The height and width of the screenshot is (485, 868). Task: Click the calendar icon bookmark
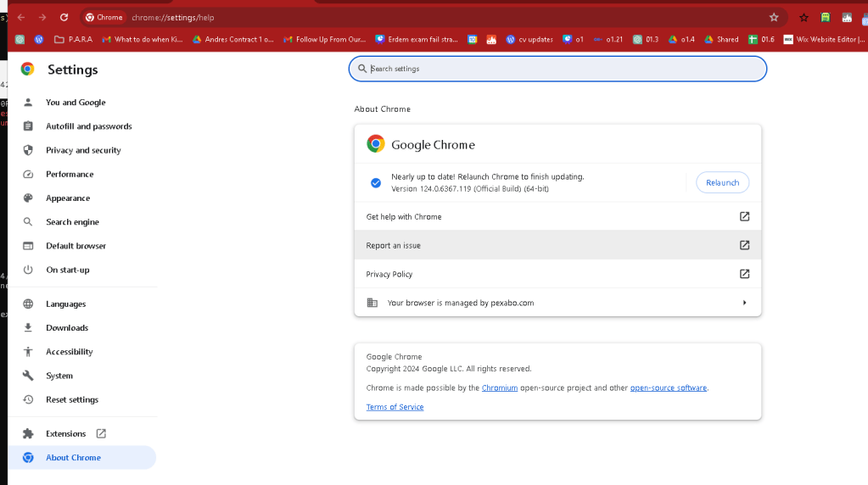click(x=473, y=39)
